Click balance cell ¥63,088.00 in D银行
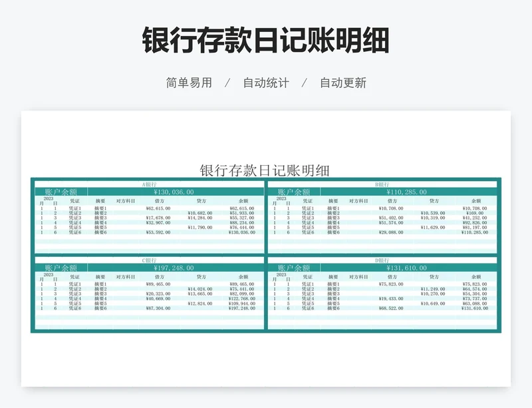The height and width of the screenshot is (408, 532). point(474,304)
